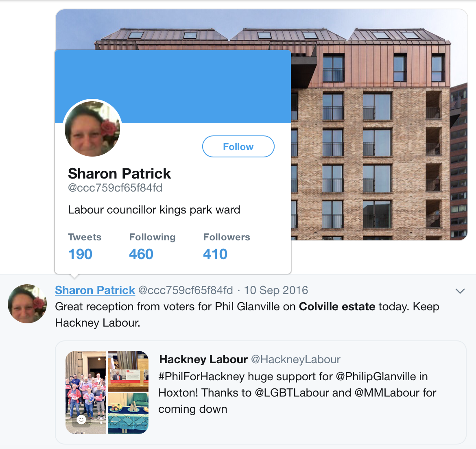Open the food table photo thumbnail

(128, 414)
